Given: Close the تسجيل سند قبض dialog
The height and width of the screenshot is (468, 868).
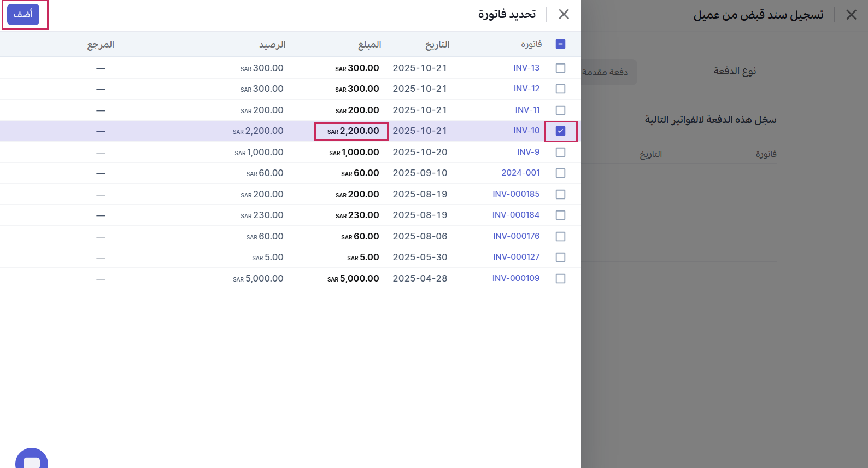Looking at the screenshot, I should point(851,15).
